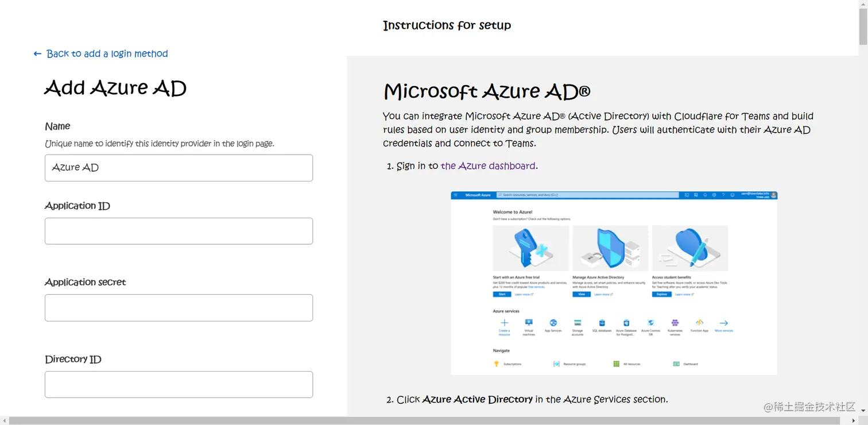Image resolution: width=868 pixels, height=425 pixels.
Task: Click the horizontal scrollbar right arrow
Action: coord(853,421)
